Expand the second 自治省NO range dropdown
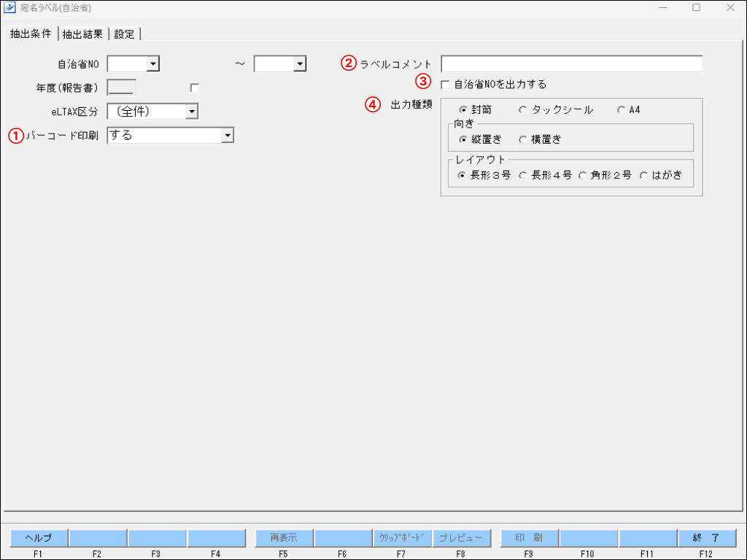Image resolution: width=747 pixels, height=560 pixels. 299,64
